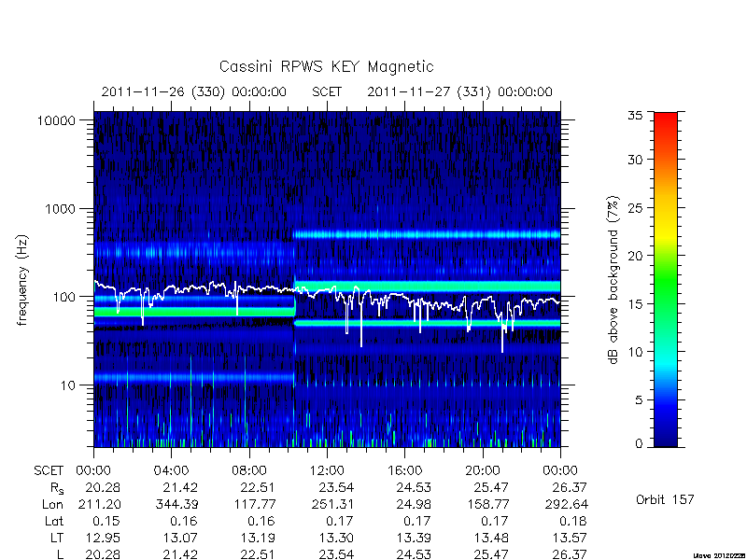The width and height of the screenshot is (747, 560).
Task: Click the Lon row label
Action: 52,504
